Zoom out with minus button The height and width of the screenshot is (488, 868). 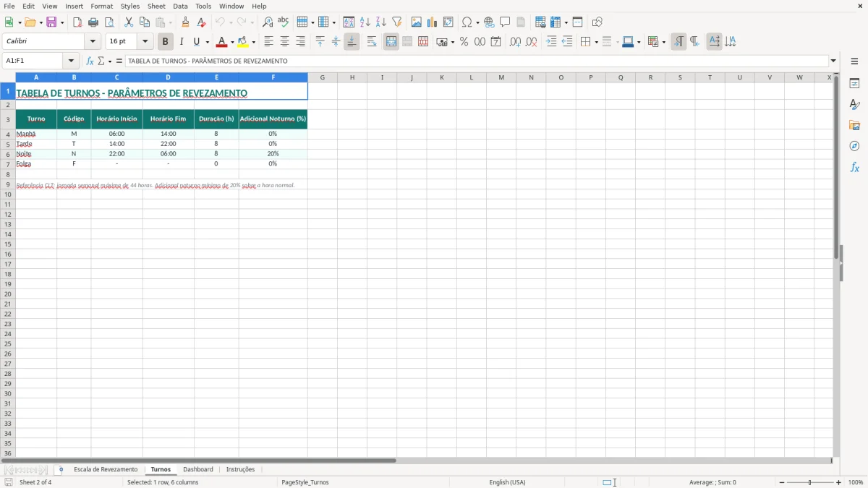[x=782, y=482]
